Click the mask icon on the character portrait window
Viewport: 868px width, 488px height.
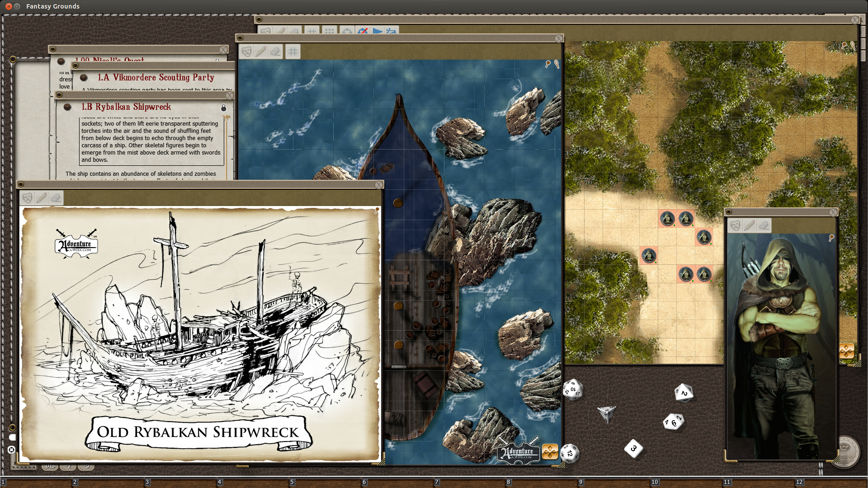tap(735, 226)
